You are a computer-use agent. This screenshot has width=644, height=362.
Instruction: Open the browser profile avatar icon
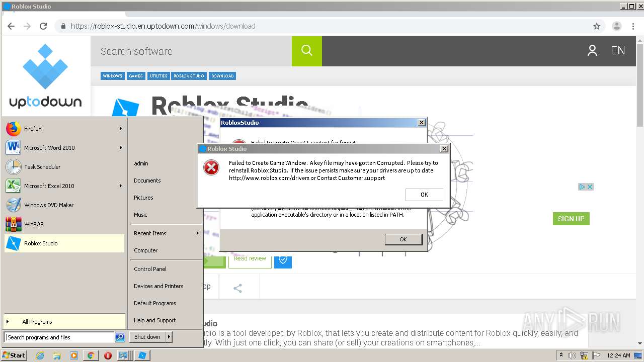tap(616, 26)
